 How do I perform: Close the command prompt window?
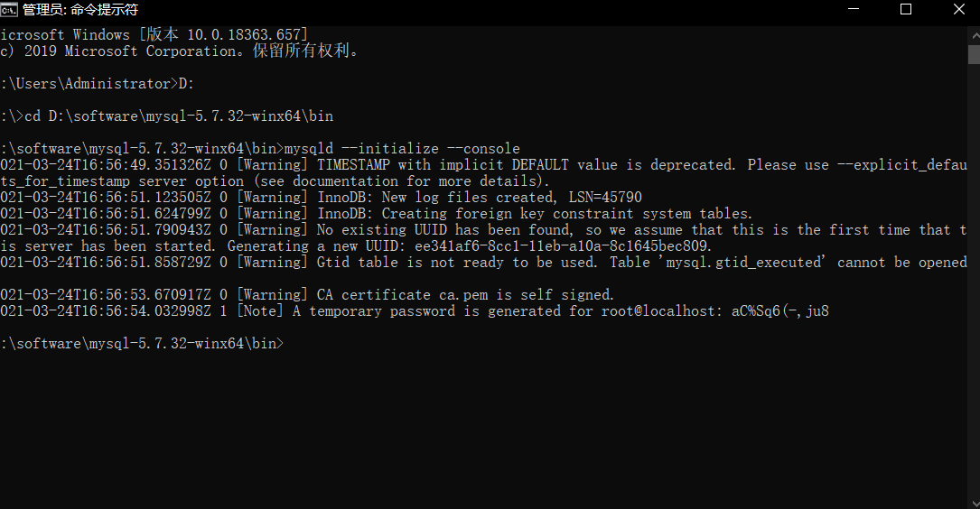coord(958,9)
